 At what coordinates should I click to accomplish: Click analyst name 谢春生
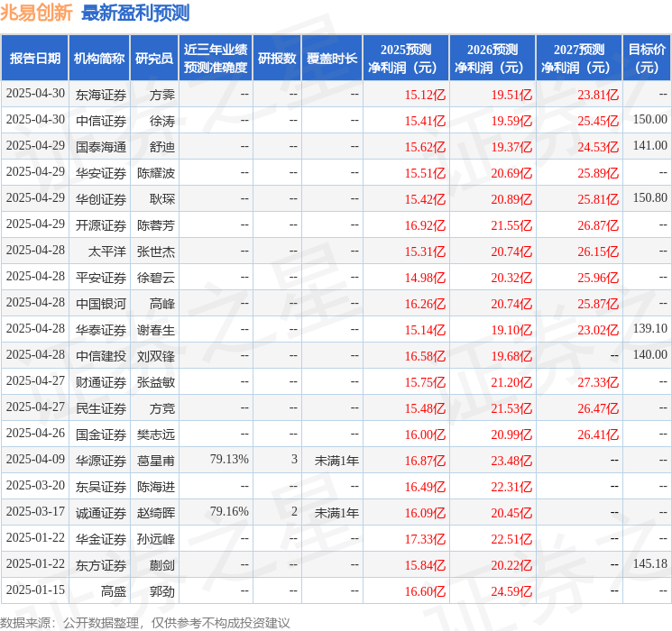pyautogui.click(x=156, y=330)
